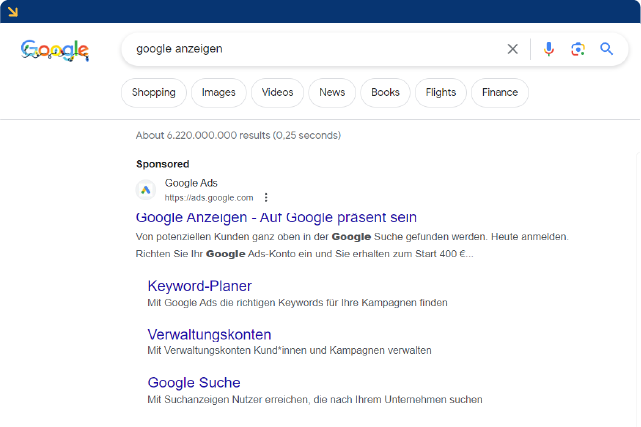Open Google Lens image search icon

(x=578, y=49)
